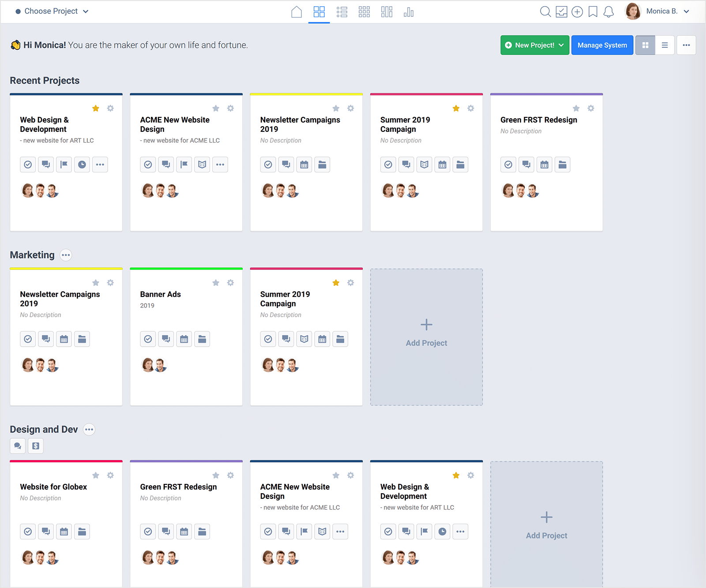Open the Milestones flag on ACME New Website Design
The height and width of the screenshot is (588, 706).
[184, 164]
